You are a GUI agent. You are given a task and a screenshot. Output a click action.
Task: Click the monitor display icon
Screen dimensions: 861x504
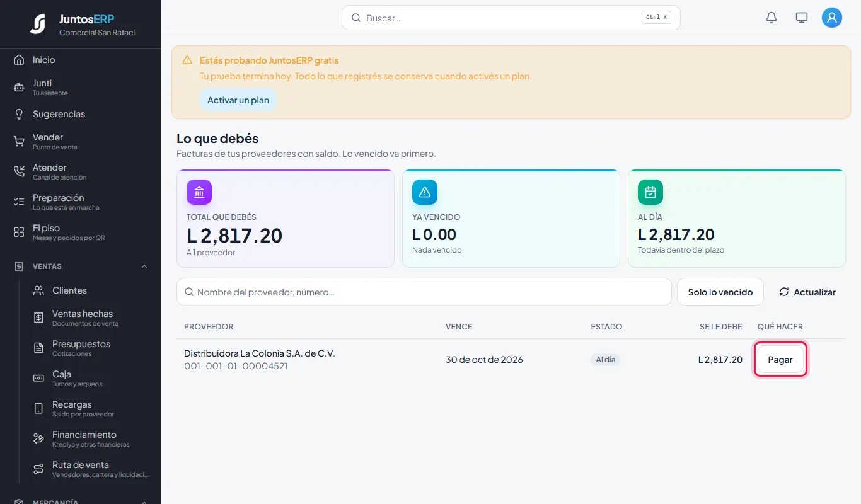802,18
